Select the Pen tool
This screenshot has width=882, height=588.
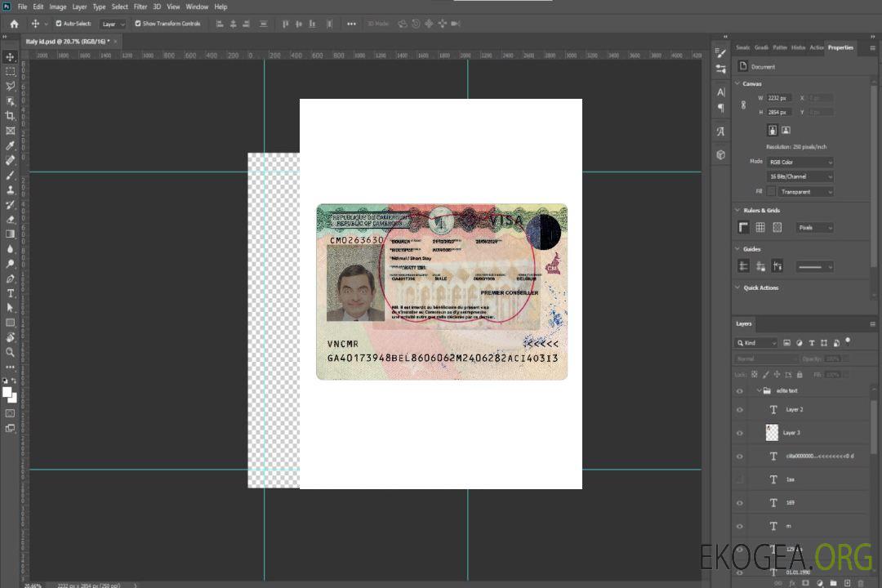point(10,278)
